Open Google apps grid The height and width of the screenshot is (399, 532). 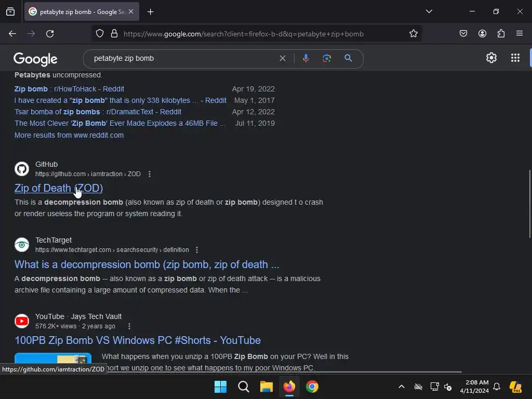(515, 58)
